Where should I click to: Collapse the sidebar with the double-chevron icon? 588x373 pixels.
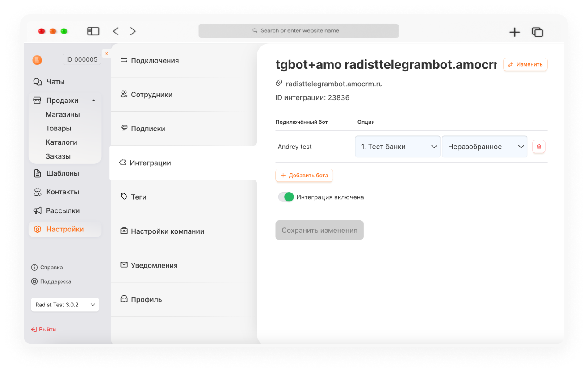pyautogui.click(x=106, y=53)
